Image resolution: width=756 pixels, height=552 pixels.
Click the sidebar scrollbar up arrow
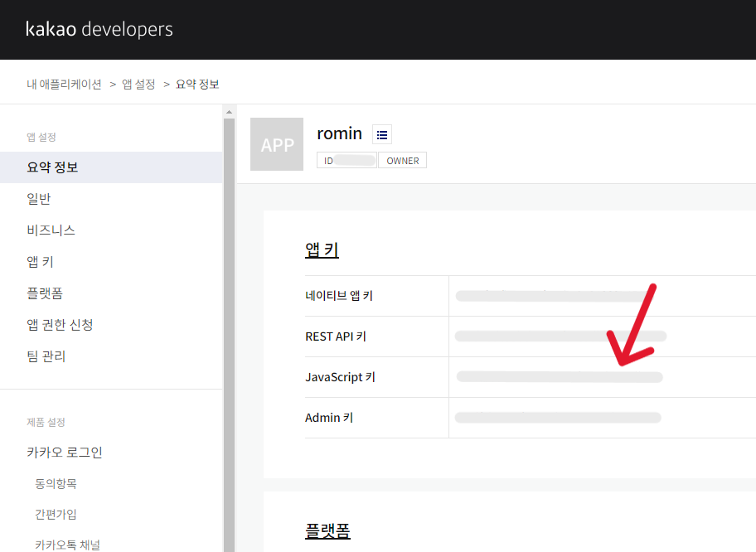pyautogui.click(x=229, y=112)
